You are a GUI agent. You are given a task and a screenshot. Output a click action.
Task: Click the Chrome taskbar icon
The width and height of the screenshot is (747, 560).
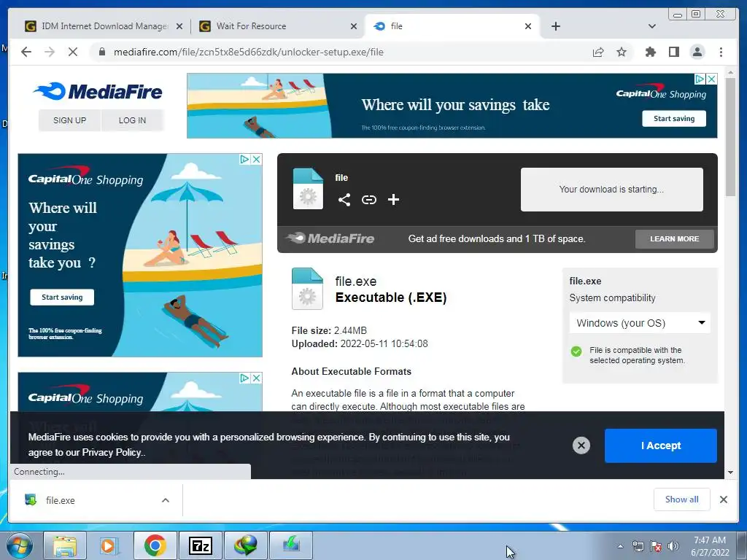(155, 545)
